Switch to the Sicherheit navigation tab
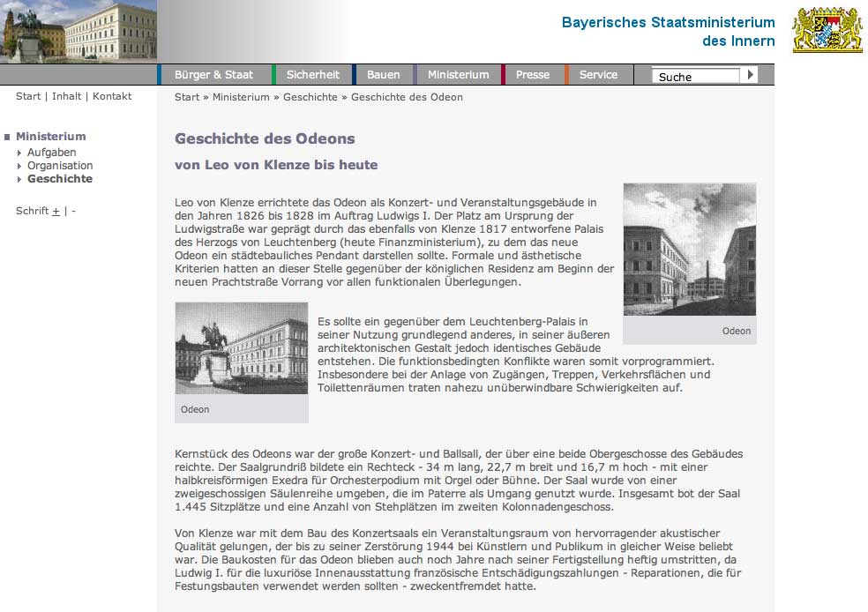868x612 pixels. pos(312,75)
